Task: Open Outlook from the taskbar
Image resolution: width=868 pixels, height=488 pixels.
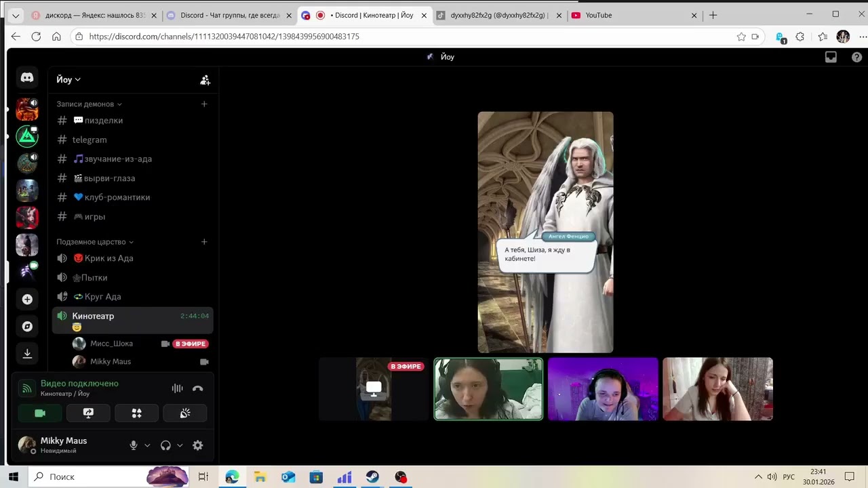Action: [288, 476]
